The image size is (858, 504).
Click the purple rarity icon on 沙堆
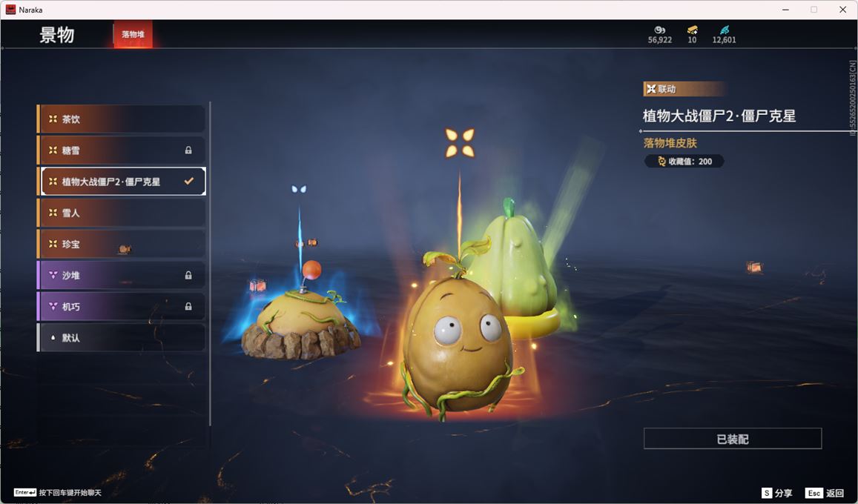[x=53, y=275]
